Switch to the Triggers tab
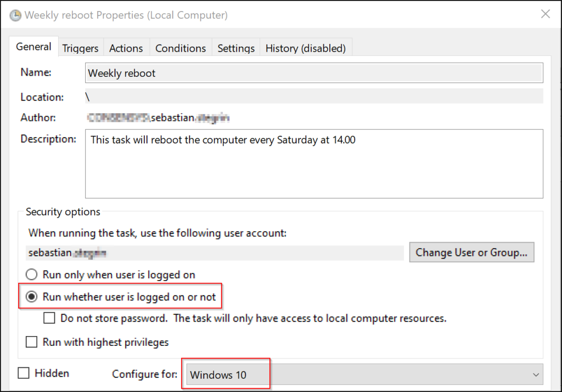 click(80, 48)
